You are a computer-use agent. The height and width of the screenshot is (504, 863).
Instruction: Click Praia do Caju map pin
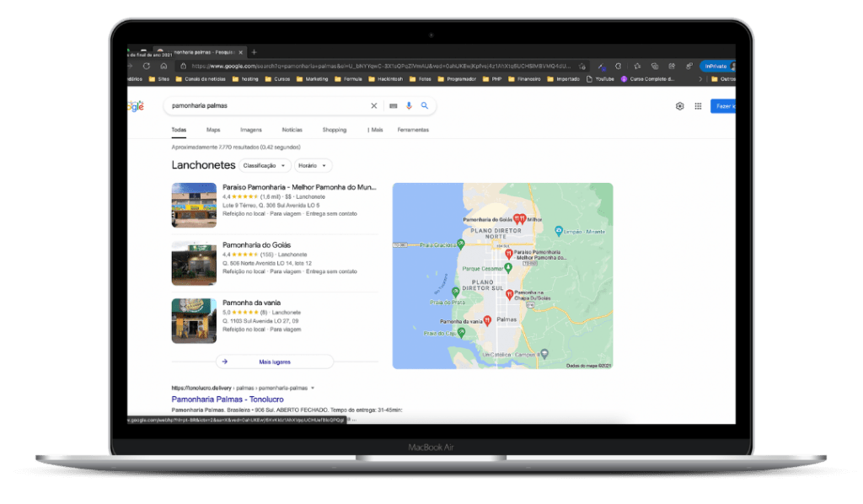(461, 332)
